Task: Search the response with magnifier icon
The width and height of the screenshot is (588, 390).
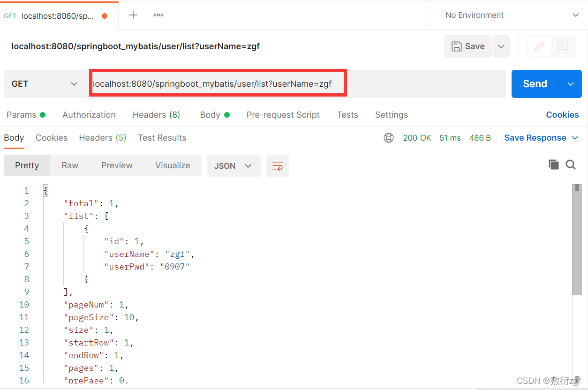Action: (571, 165)
